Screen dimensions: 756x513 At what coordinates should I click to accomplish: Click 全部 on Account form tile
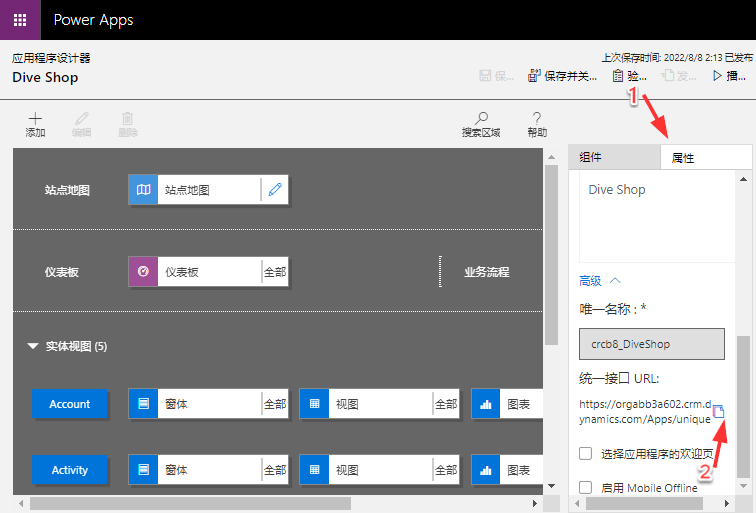click(275, 404)
